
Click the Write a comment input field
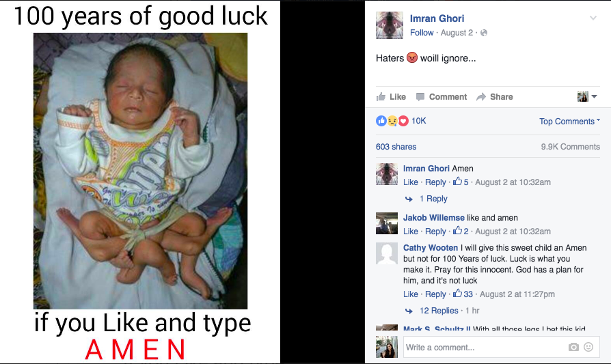(x=485, y=347)
